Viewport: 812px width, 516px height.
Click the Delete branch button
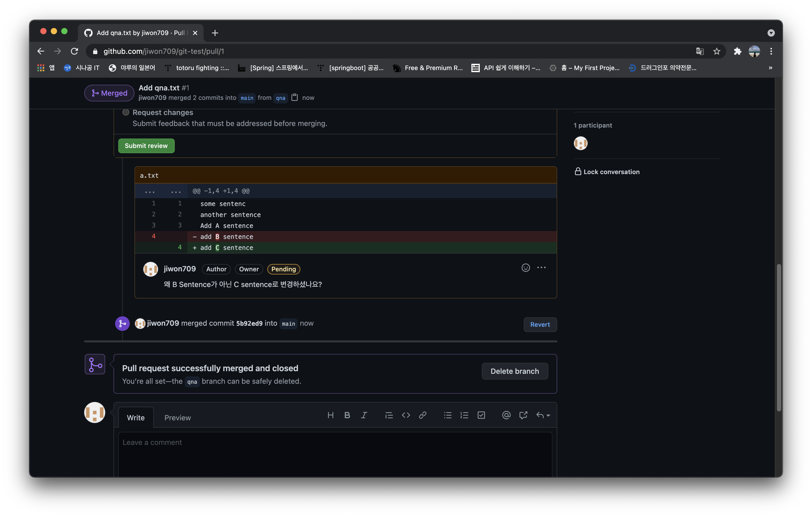point(515,371)
